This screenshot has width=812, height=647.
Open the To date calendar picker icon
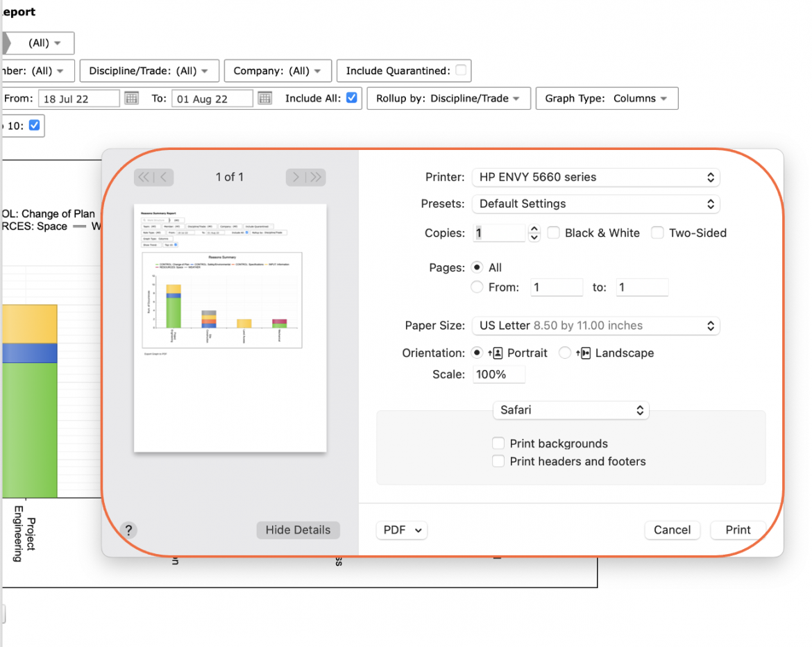click(264, 98)
